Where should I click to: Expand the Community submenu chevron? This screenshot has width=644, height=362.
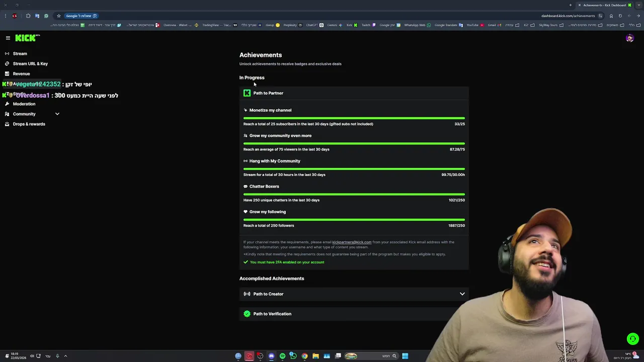tap(57, 114)
